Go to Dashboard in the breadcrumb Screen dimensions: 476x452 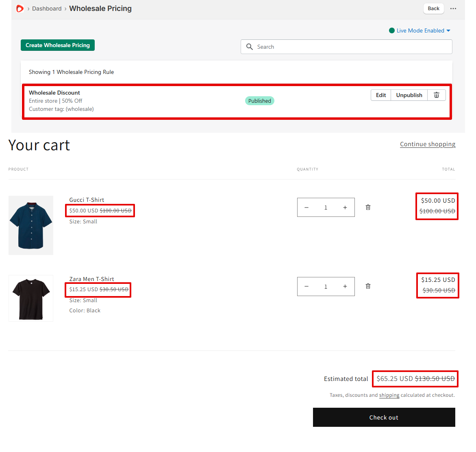coord(47,9)
